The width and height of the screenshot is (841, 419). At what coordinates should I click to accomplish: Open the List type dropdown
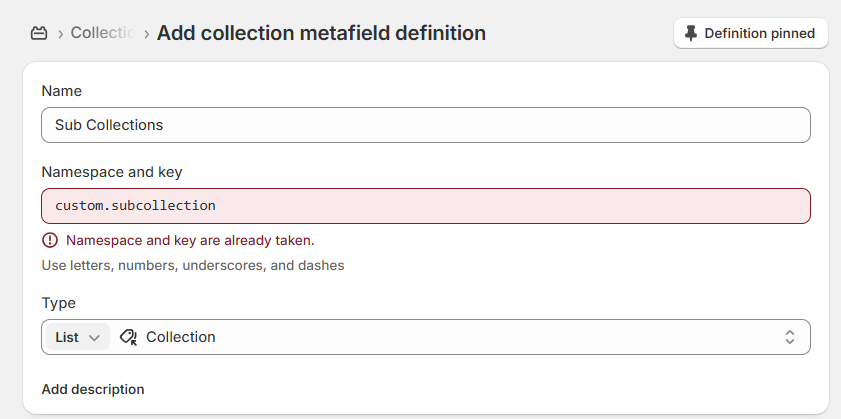pos(77,337)
